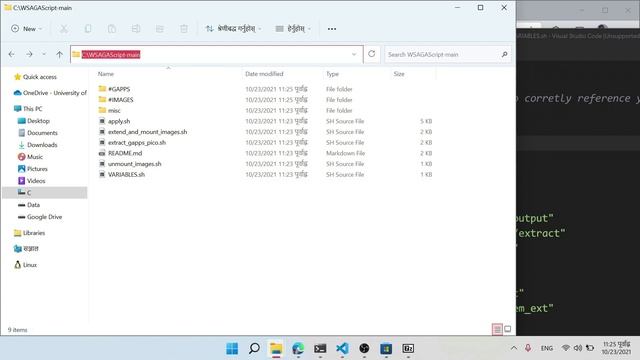Open Visual Studio Code from taskbar

342,349
